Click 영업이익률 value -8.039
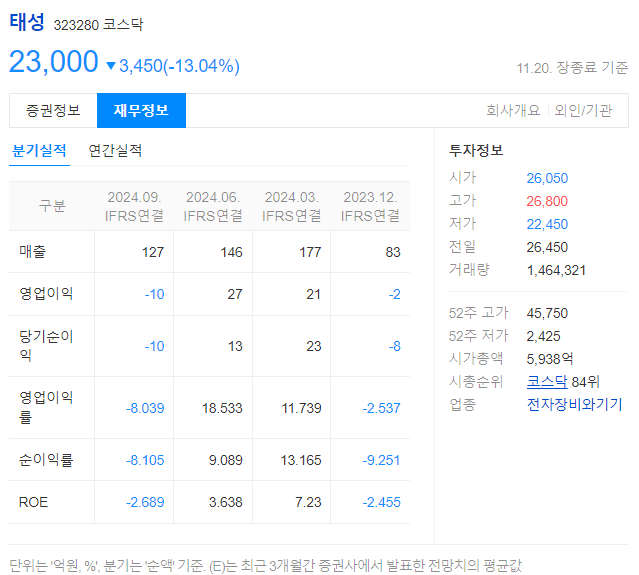 [x=145, y=408]
